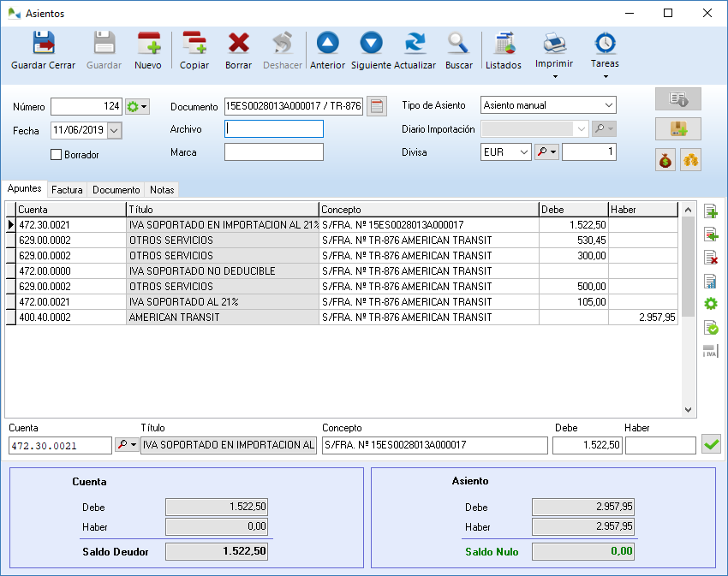Go to next entry with Siguiente
The width and height of the screenshot is (728, 576).
coord(371,50)
